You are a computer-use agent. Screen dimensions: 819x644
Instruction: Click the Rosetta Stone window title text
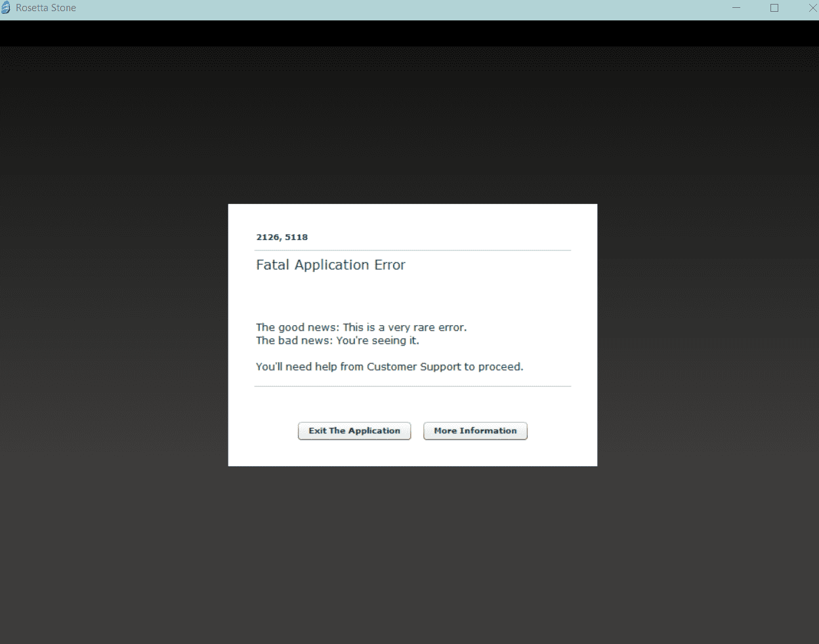coord(46,8)
